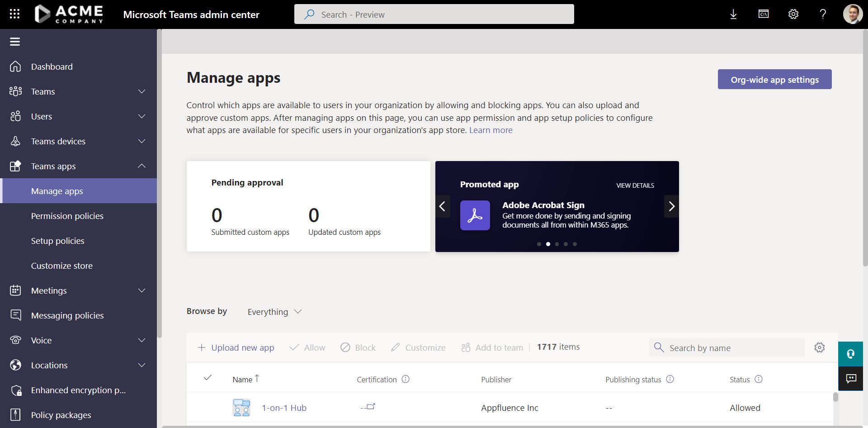
Task: Open help question mark icon
Action: point(823,14)
